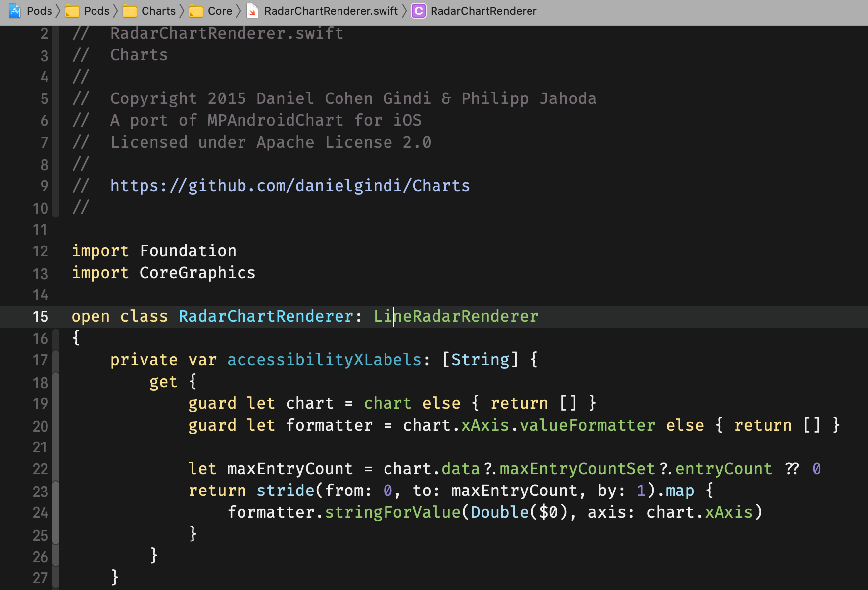Click the Copyright 2015 comment line
The width and height of the screenshot is (868, 590).
[353, 98]
